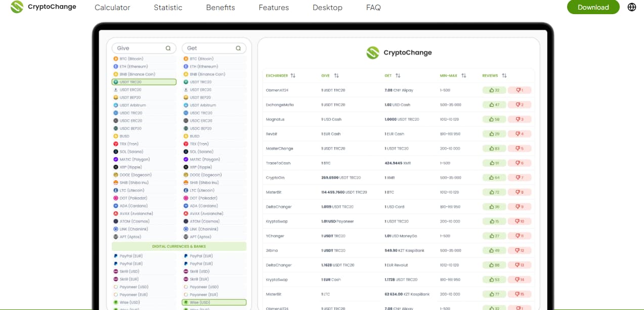Viewport: 644px width, 310px height.
Task: Click thumbs-down 12 for 2rbina
Action: (x=520, y=250)
